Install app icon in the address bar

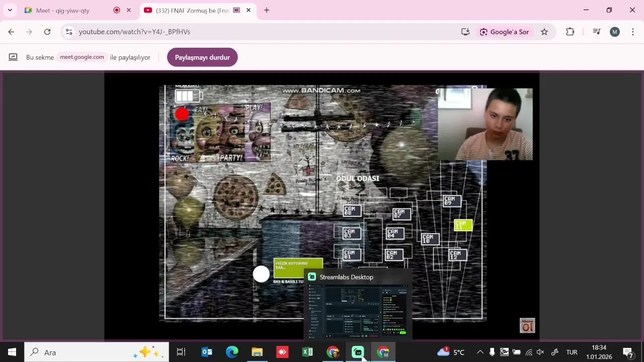[x=465, y=32]
